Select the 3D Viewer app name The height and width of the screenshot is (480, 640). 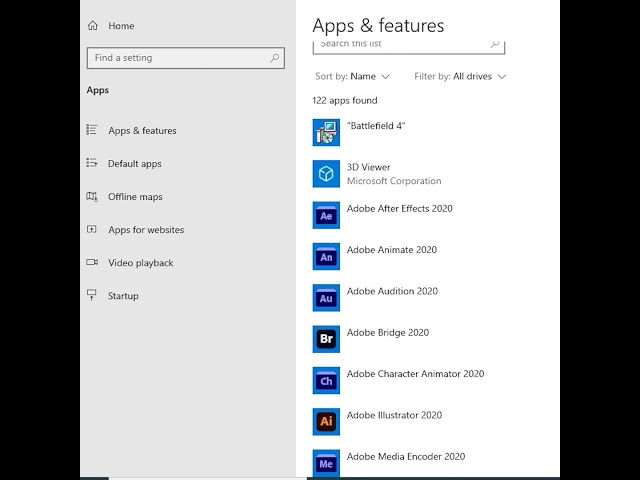coord(368,167)
